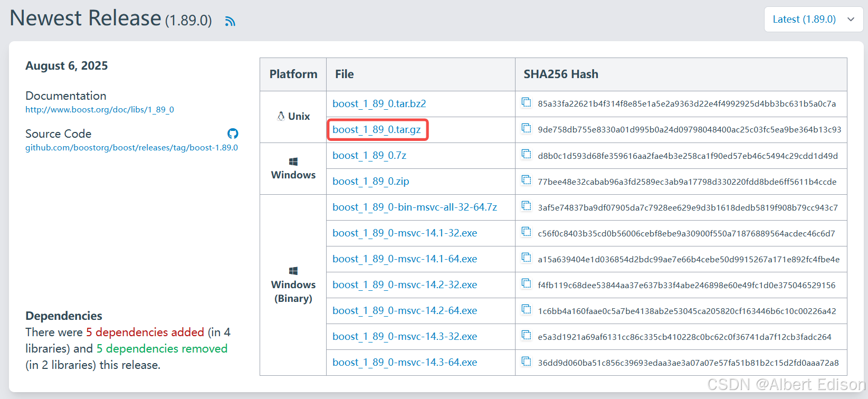Copy hash for boost_1_89_0.7z

pos(526,154)
